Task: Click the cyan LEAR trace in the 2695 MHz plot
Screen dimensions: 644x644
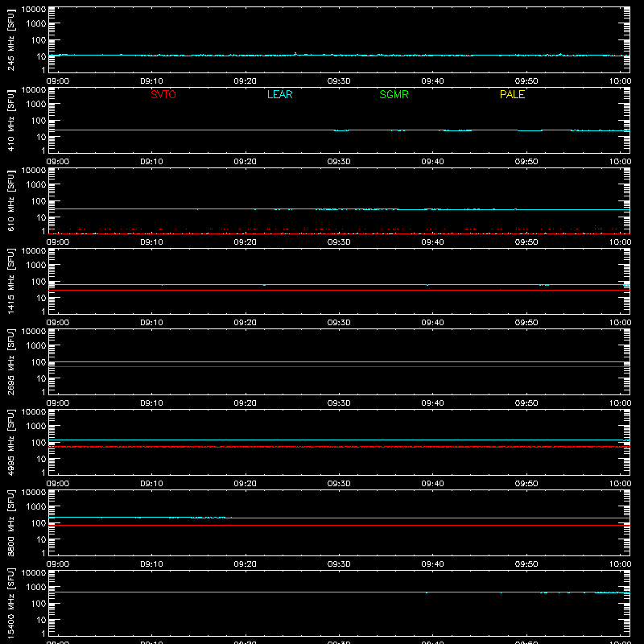Action: coord(339,361)
